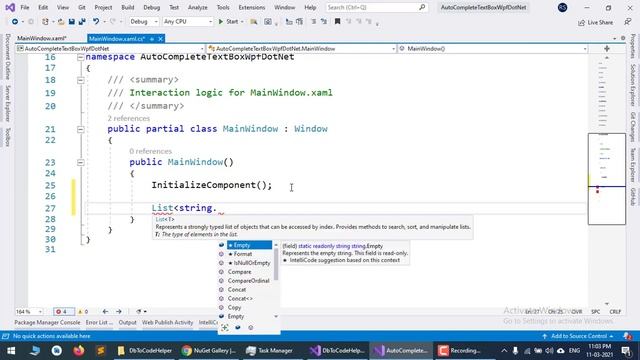
Task: Click the Save All toolbar icon
Action: click(x=82, y=22)
